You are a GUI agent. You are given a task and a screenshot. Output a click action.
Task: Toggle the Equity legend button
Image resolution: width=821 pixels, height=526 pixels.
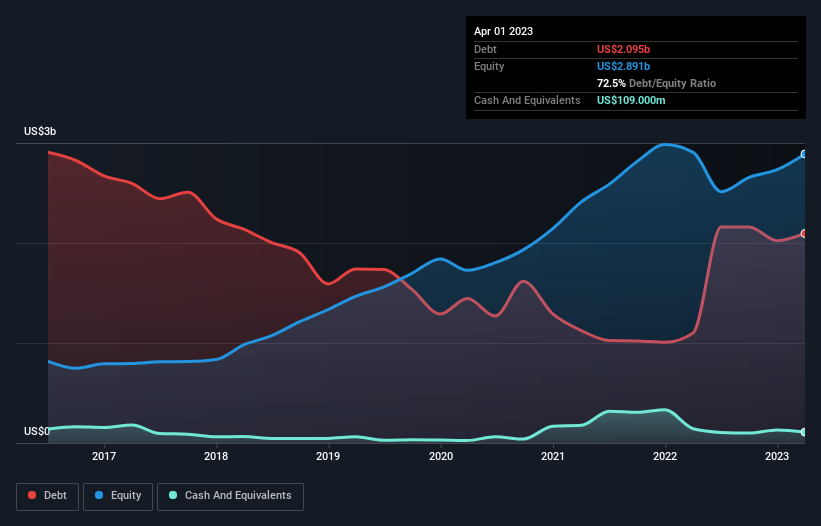pos(118,496)
